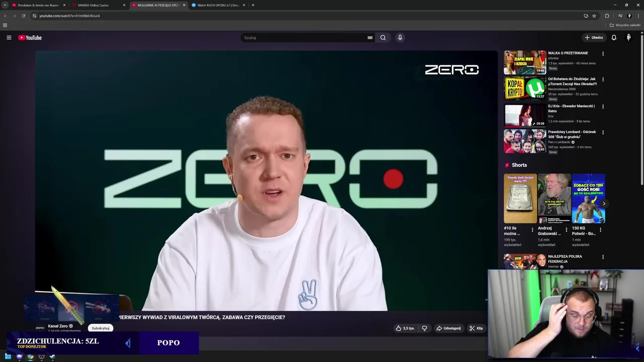
Task: Open the Windows Start button
Action: click(8, 357)
